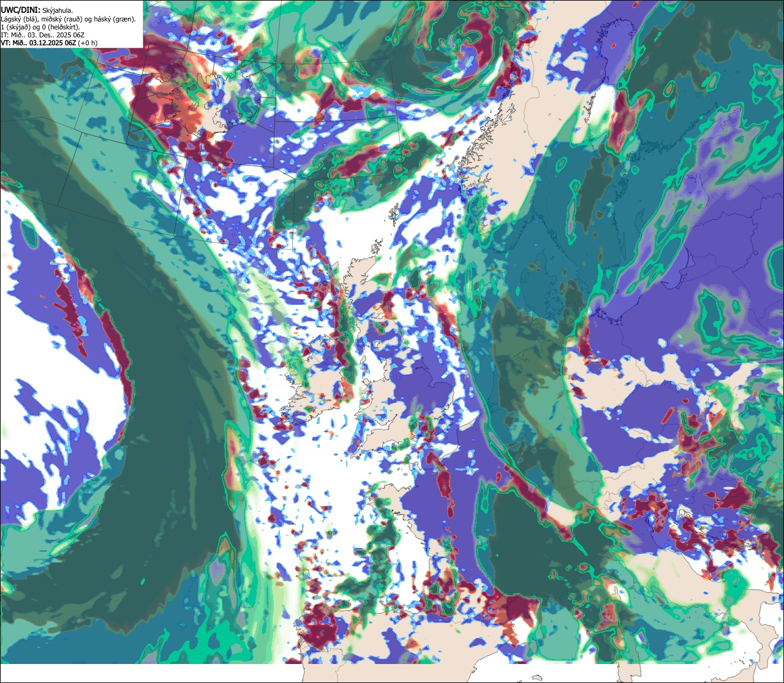Click the "1 (skýjað) og 0 (heiðskírt)." line
Viewport: 784px width, 683px height.
pyautogui.click(x=40, y=28)
